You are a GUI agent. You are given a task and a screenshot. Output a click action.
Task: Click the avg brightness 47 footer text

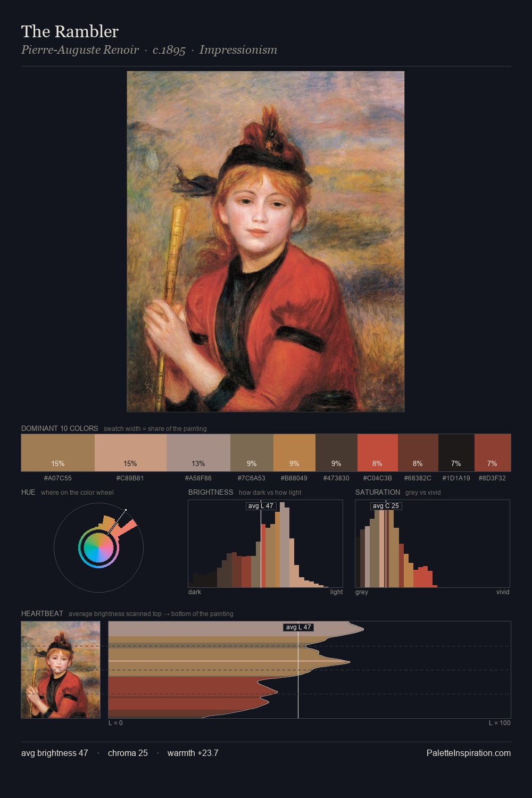tap(55, 753)
